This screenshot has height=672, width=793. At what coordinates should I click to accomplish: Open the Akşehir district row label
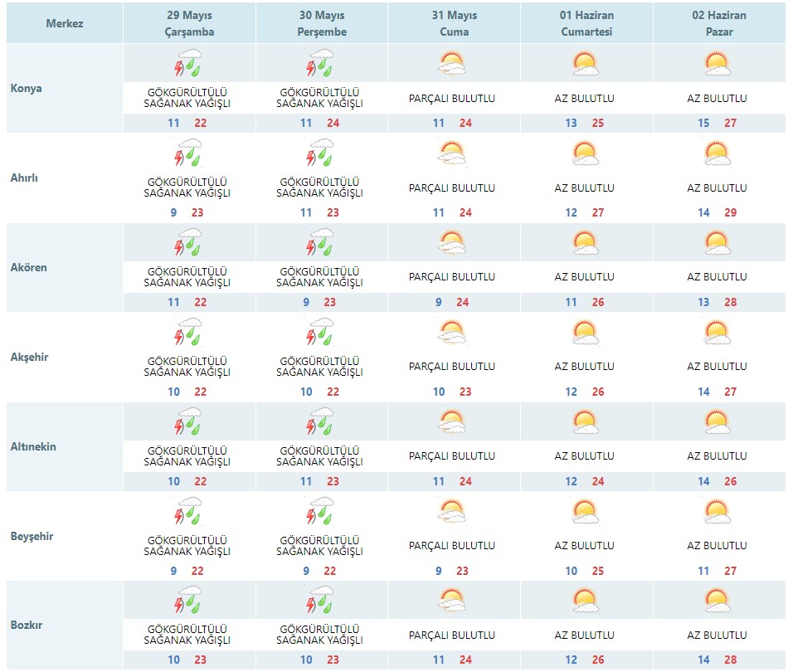(x=29, y=357)
